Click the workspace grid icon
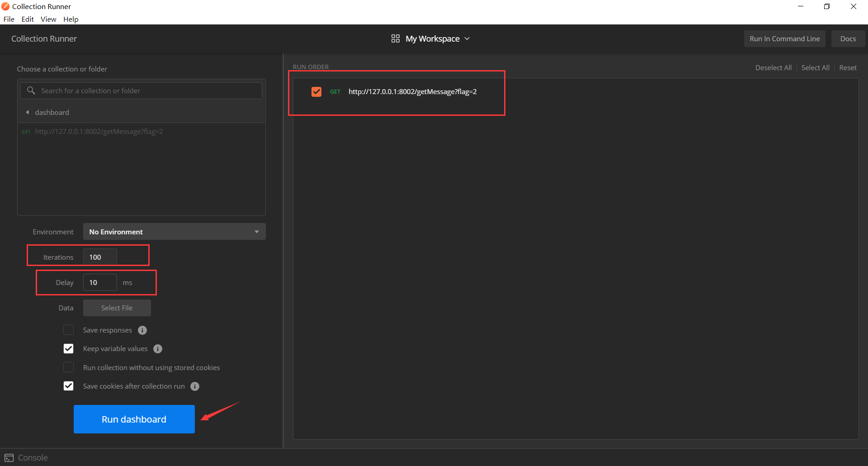The image size is (868, 466). (395, 38)
